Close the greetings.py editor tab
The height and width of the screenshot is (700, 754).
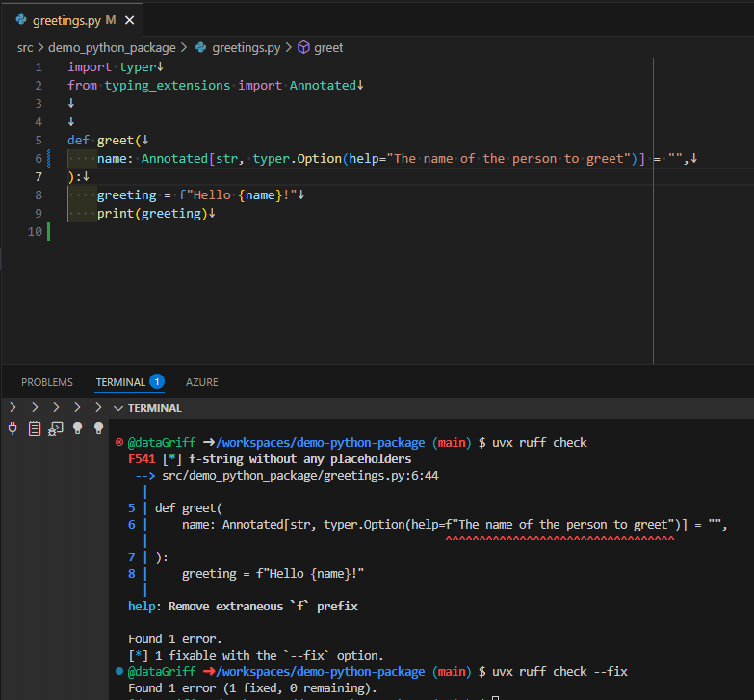[129, 20]
